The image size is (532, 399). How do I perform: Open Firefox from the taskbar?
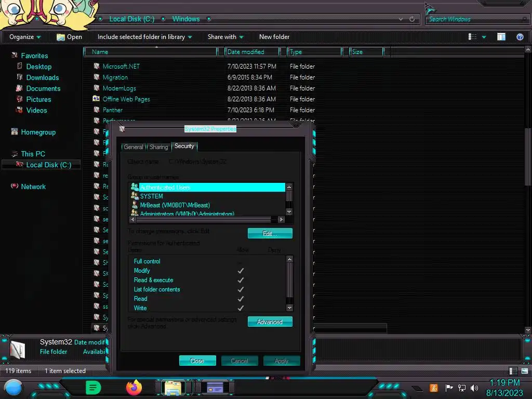[134, 388]
